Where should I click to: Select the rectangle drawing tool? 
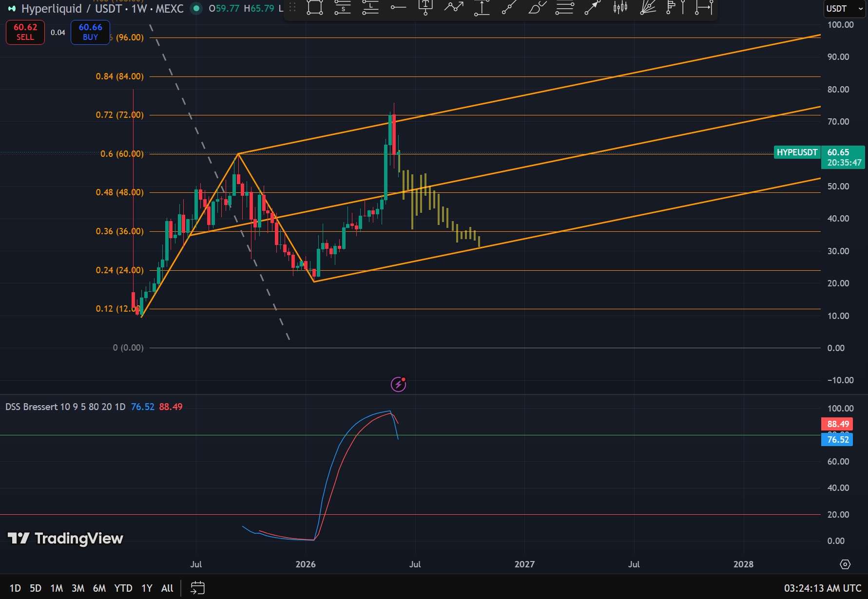[x=315, y=8]
